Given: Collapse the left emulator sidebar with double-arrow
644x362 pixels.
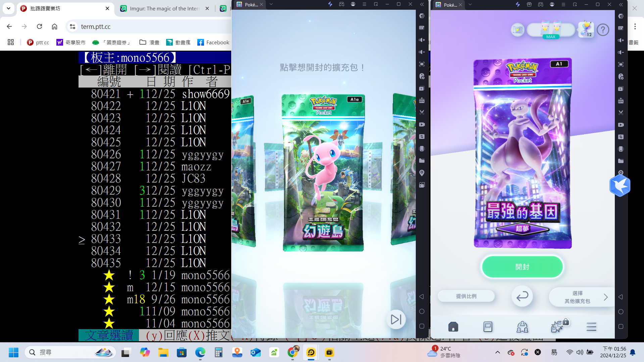Looking at the screenshot, I should click(422, 4).
